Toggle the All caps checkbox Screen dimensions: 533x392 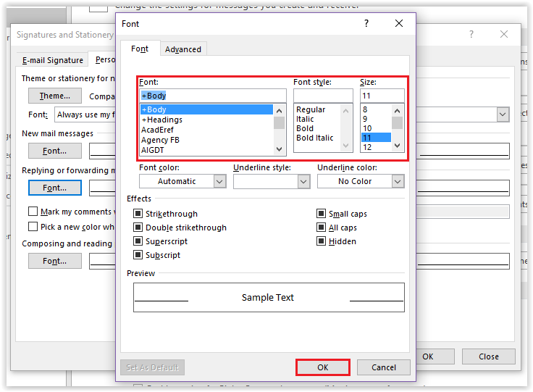coord(322,227)
